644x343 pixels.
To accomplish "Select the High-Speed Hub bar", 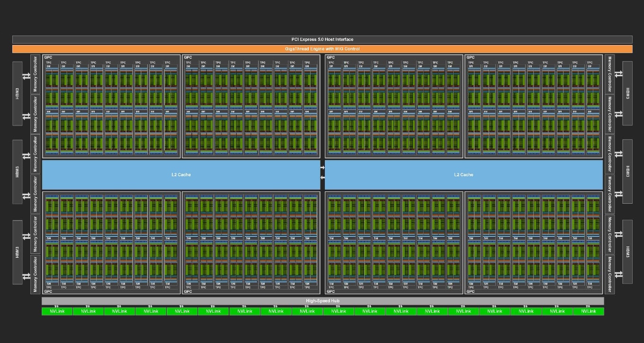I will [322, 301].
